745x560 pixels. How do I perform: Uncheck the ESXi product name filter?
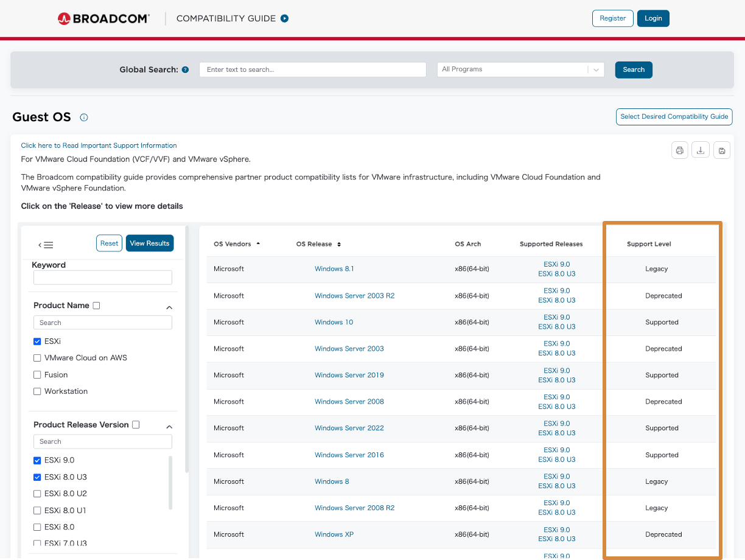tap(37, 341)
